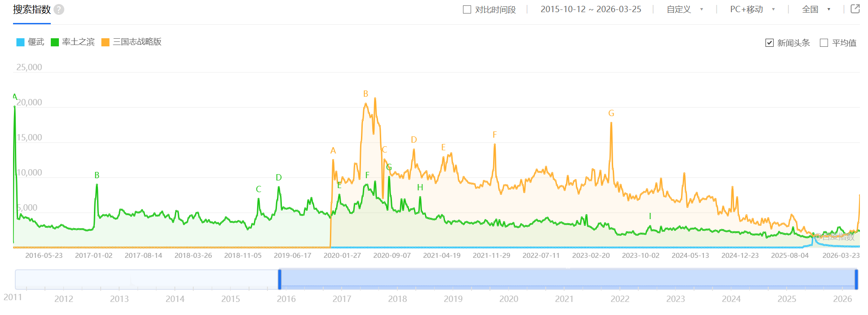Viewport: 868px width, 315px height.
Task: Click orange news marker G on chart
Action: click(611, 113)
